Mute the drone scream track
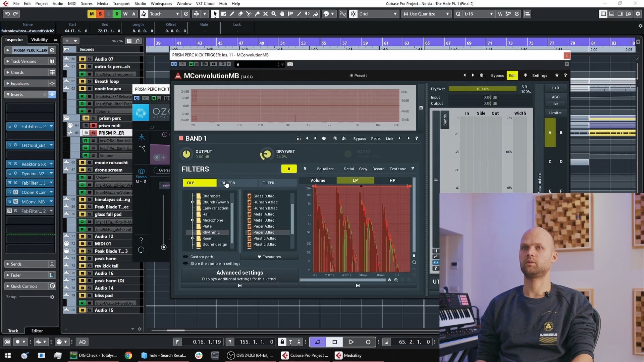Screen dimensions: 644x362 (82, 170)
